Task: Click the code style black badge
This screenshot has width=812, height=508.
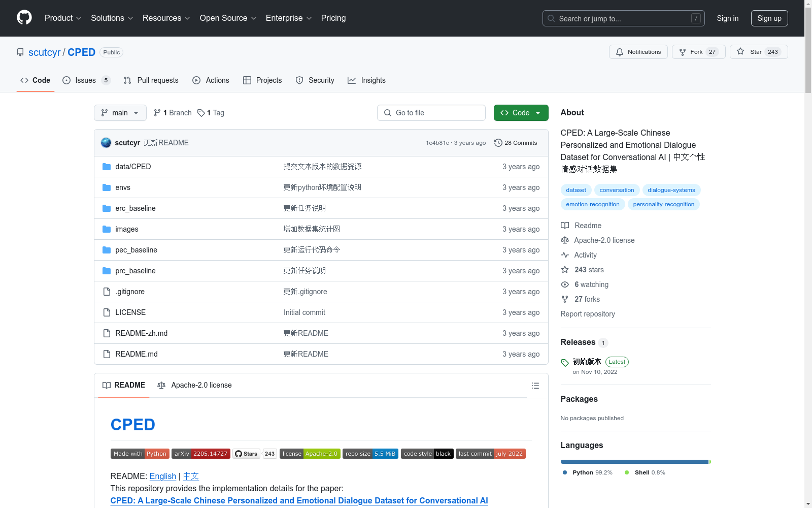Action: (x=427, y=454)
